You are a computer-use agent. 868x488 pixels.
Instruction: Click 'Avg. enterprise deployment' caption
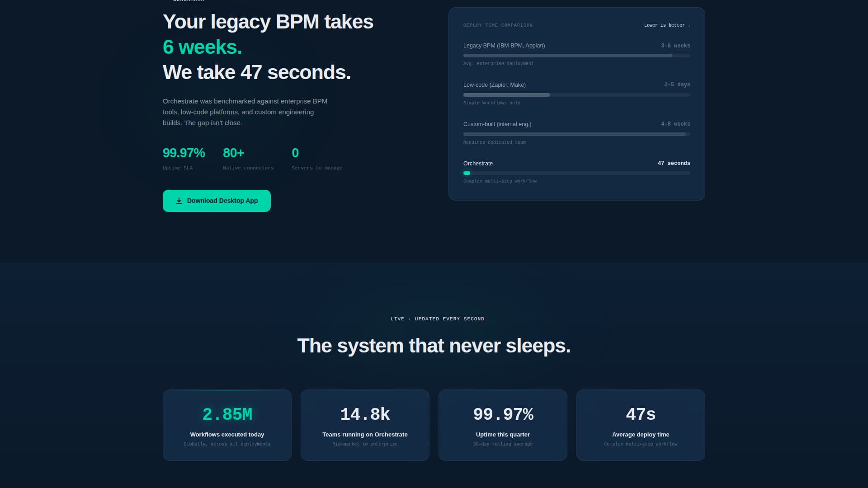[498, 64]
